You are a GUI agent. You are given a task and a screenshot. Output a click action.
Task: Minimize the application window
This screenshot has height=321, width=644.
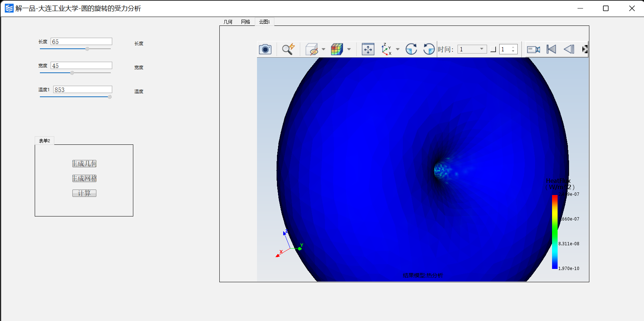[580, 8]
